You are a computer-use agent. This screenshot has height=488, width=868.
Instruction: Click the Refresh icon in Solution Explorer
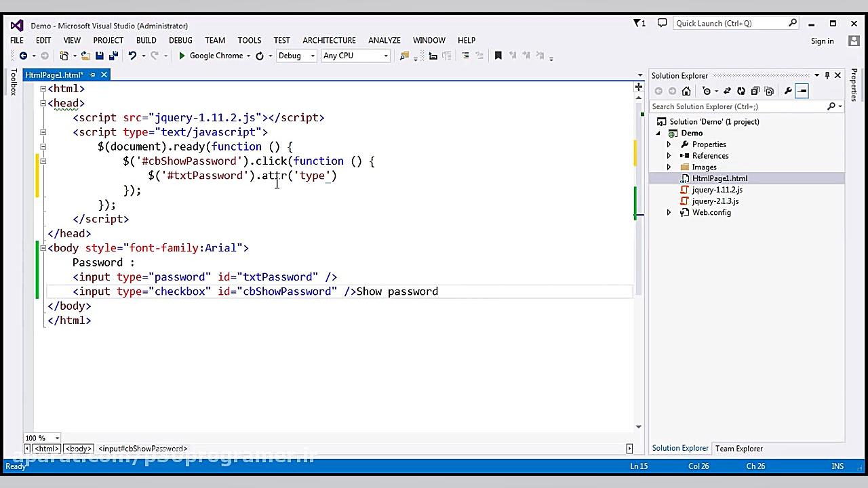pyautogui.click(x=742, y=91)
